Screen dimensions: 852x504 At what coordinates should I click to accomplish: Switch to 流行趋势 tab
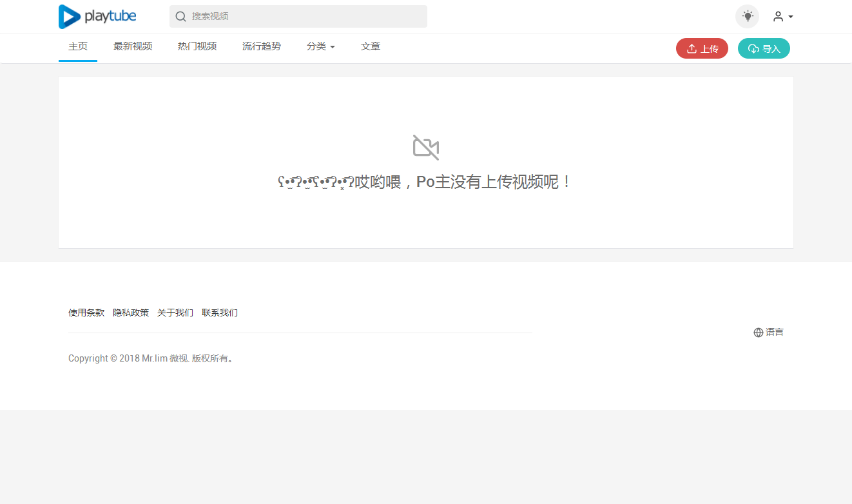262,46
